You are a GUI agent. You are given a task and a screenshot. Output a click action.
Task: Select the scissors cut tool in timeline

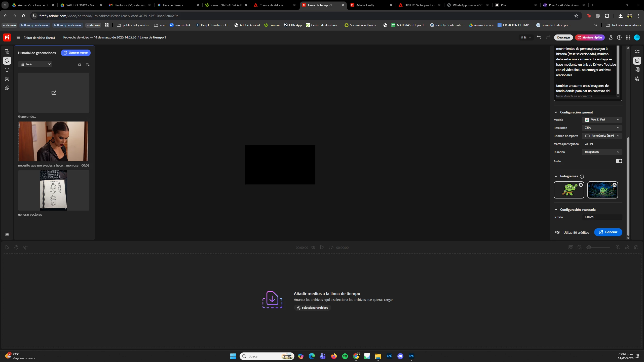pos(25,248)
